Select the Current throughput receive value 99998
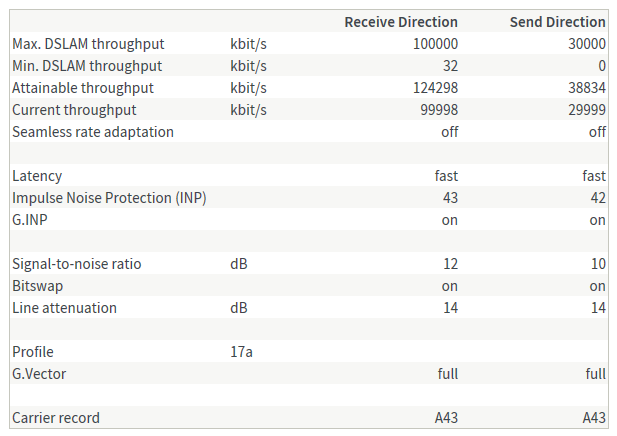The width and height of the screenshot is (617, 436). tap(438, 110)
